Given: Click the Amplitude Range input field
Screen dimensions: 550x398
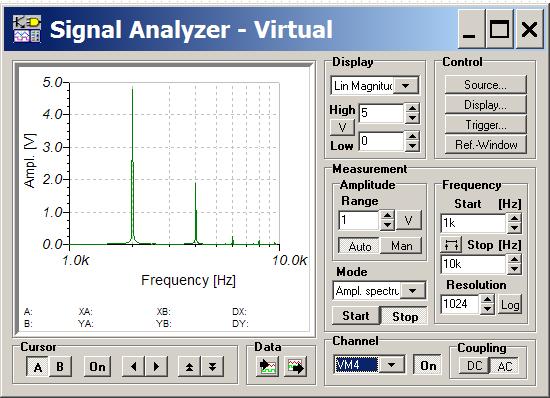Looking at the screenshot, I should [x=359, y=220].
